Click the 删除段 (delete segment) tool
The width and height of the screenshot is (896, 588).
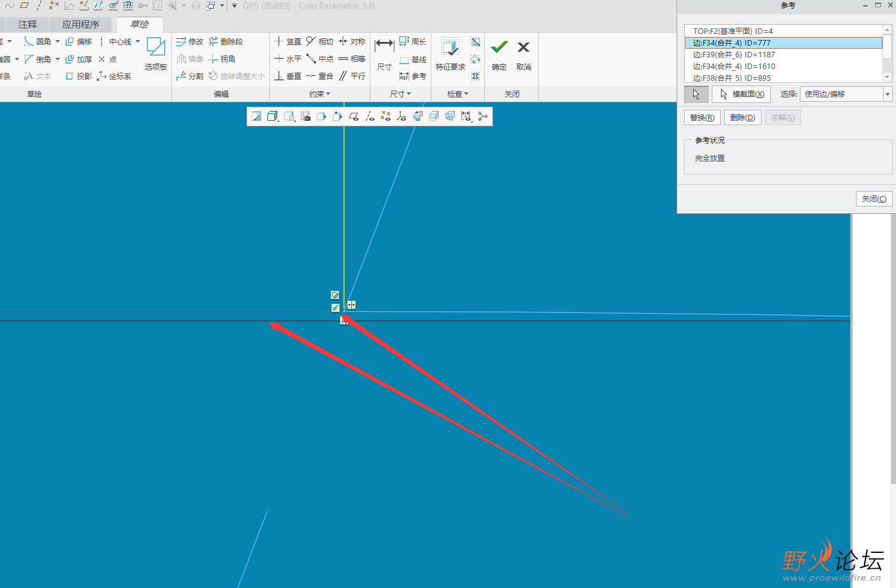click(226, 41)
